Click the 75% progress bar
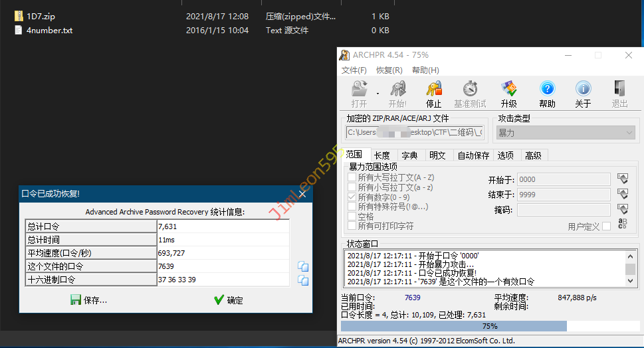This screenshot has height=348, width=644. (x=489, y=326)
